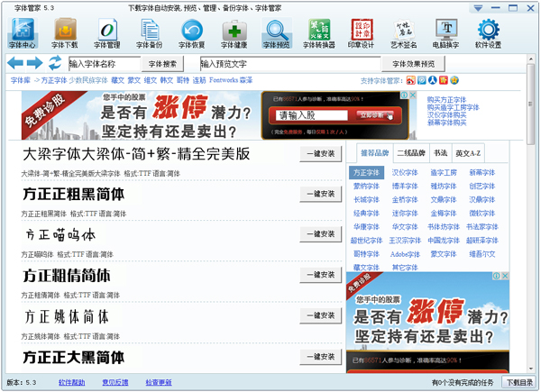Select the 汉仪字体 brand
Screen dimensions: 541x392
click(405, 172)
